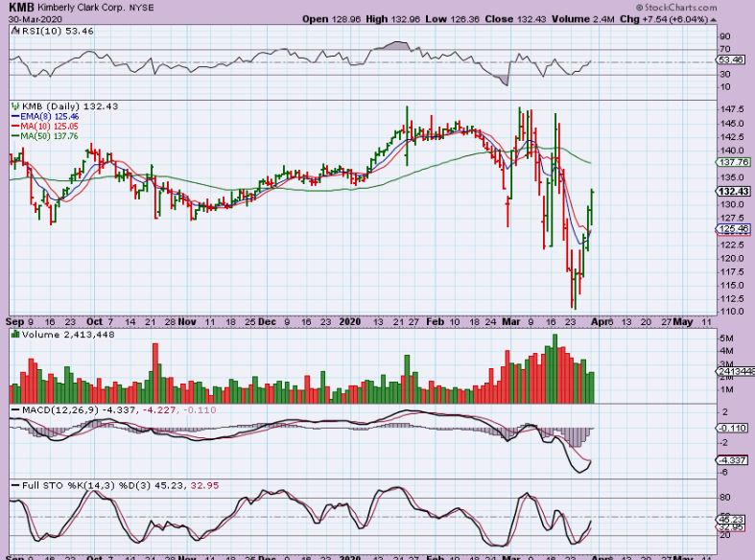
Task: Click the 5M volume axis label
Action: click(726, 338)
